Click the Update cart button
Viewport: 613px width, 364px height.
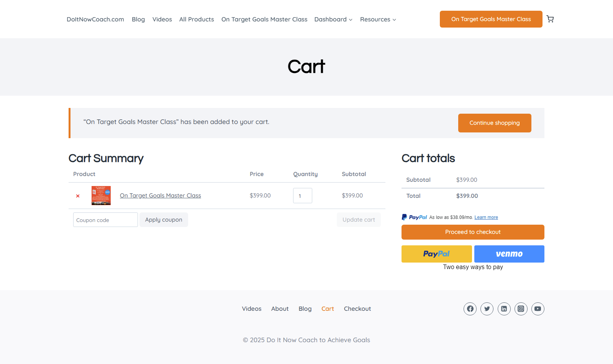[359, 220]
